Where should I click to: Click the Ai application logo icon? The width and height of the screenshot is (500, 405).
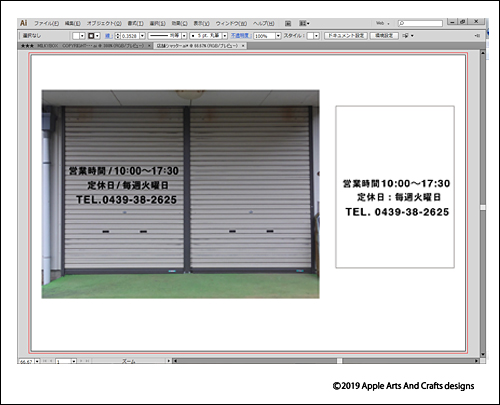pos(23,23)
